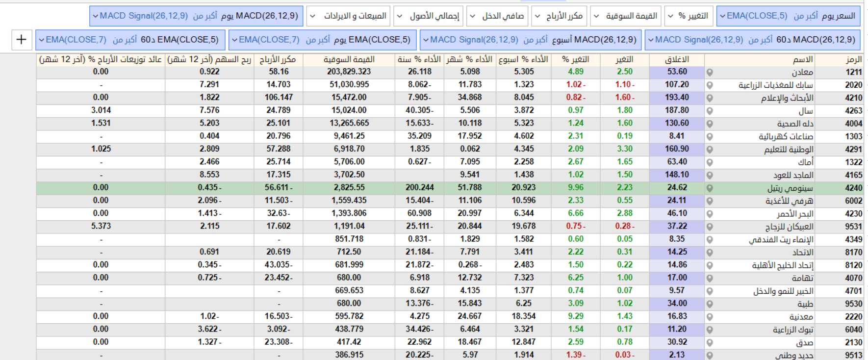Click the pin icon for الوطنية للتعليم

(710, 149)
